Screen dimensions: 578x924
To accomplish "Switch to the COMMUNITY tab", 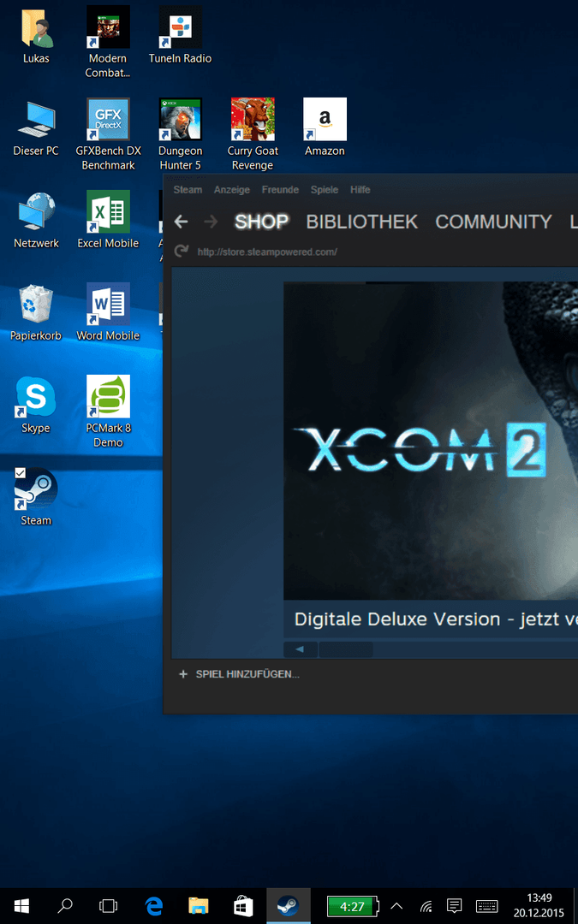I will pos(494,222).
